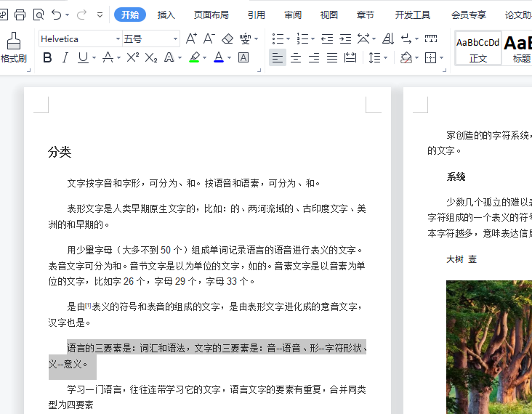Toggle italic formatting
Screen dimensions: 532x414
(65, 57)
